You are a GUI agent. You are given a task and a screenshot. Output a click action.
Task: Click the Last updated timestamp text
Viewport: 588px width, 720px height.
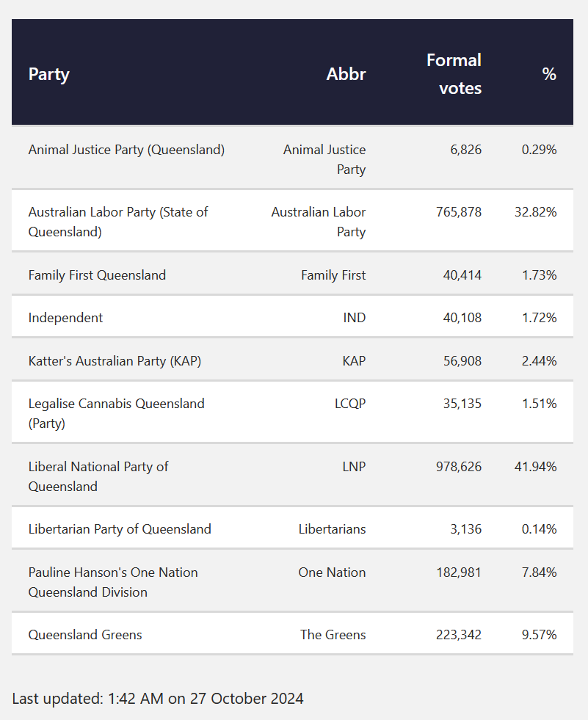(158, 698)
